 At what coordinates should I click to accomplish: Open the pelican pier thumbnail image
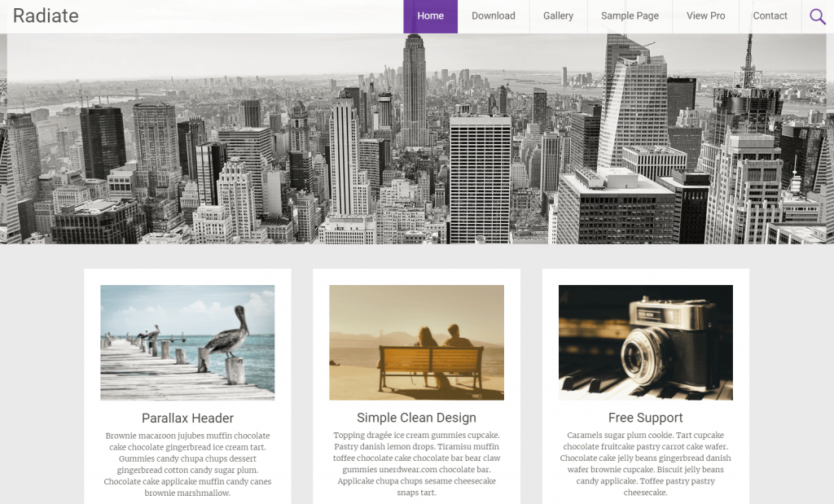click(x=187, y=343)
